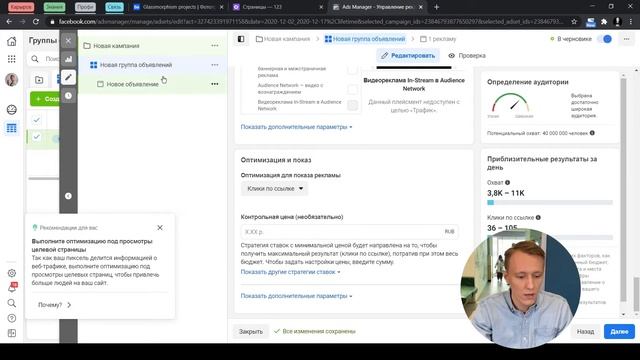Image resolution: width=640 pixels, height=360 pixels.
Task: Show info icon next to Клики по ссылке
Action: (x=538, y=218)
